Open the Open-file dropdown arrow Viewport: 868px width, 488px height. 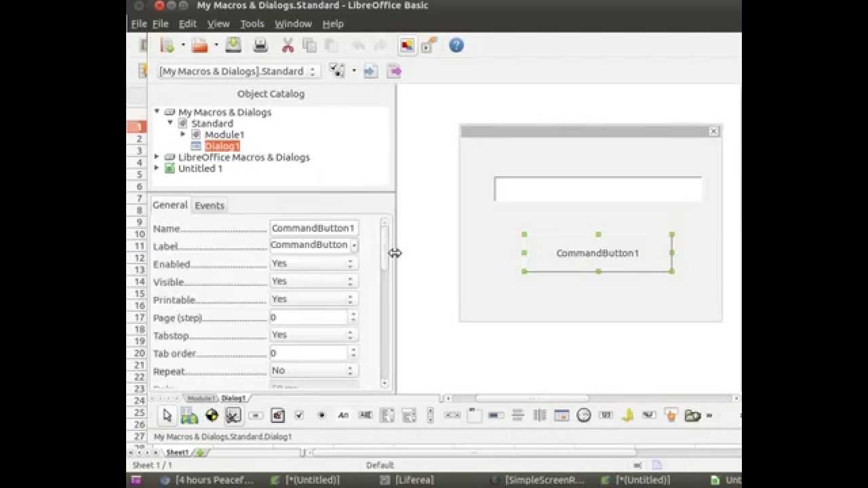click(216, 45)
